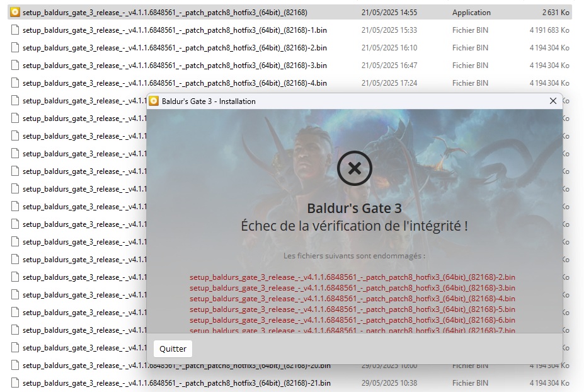Click the Fichier BIN cell of the -1.bin row
Screen dimensions: 584x392
coord(470,30)
